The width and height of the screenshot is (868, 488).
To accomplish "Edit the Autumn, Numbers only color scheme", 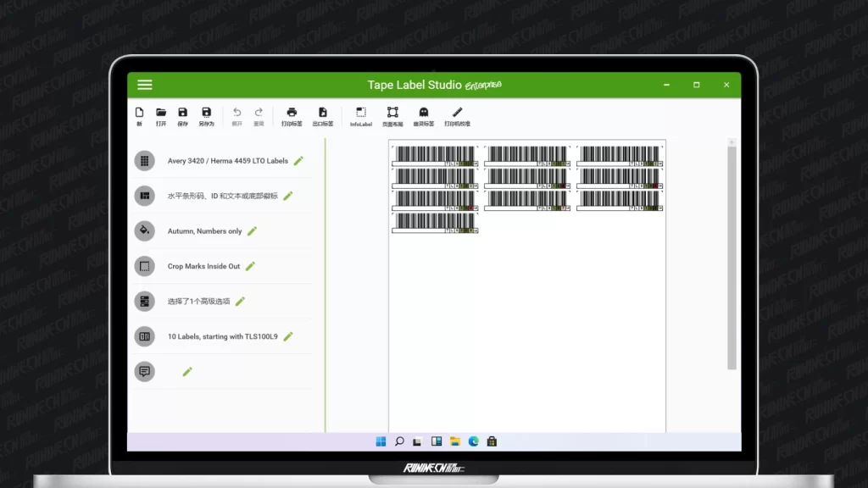I will click(252, 231).
